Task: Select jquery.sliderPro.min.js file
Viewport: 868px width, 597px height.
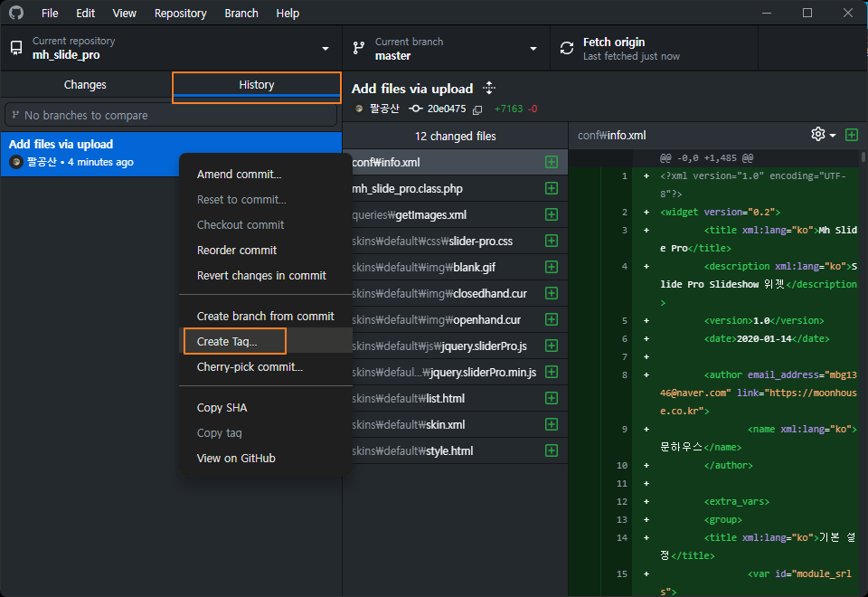Action: coord(455,372)
